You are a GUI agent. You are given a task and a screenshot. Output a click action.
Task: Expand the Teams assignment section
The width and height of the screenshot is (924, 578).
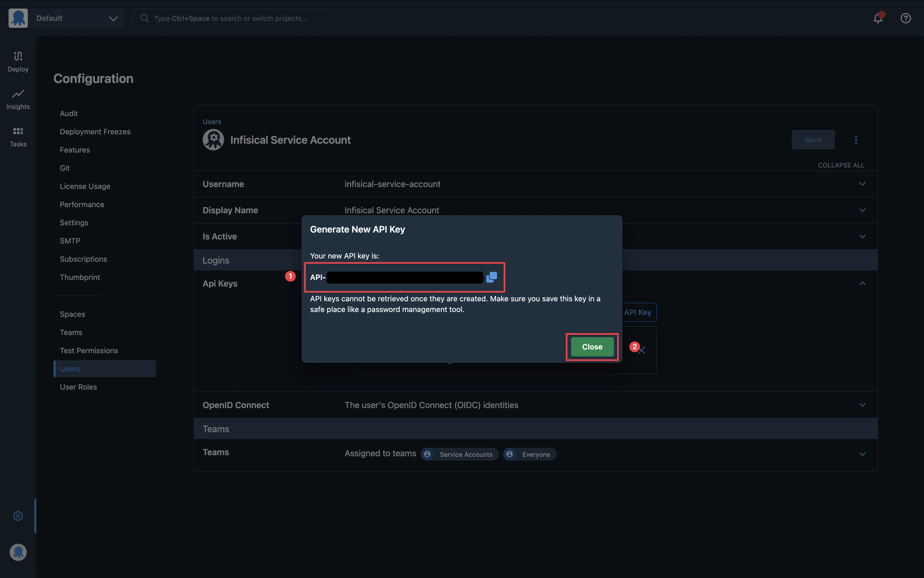tap(862, 454)
